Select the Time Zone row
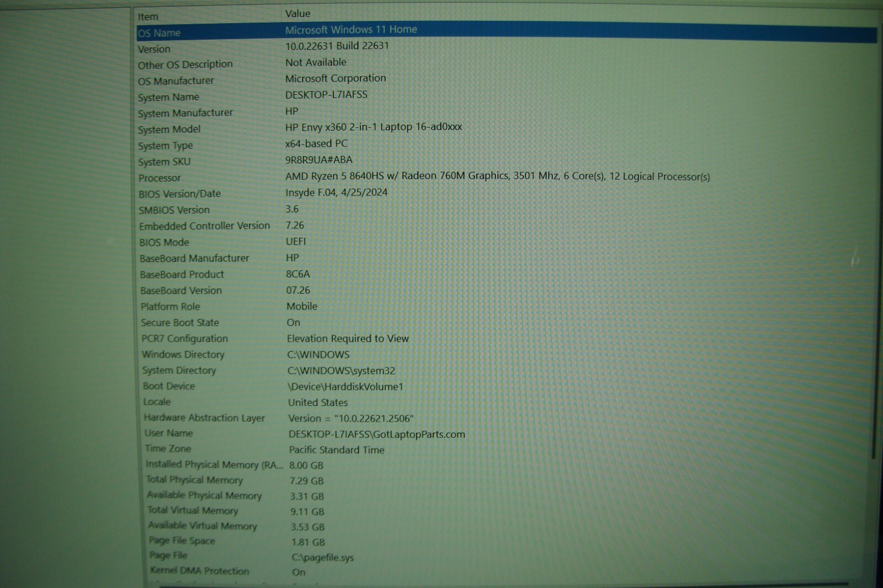This screenshot has height=588, width=883. [507, 449]
